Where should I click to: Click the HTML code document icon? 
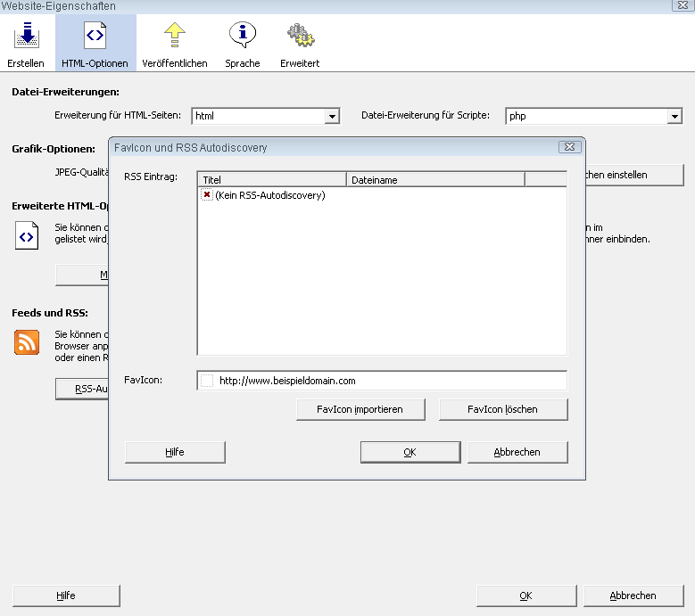point(27,236)
